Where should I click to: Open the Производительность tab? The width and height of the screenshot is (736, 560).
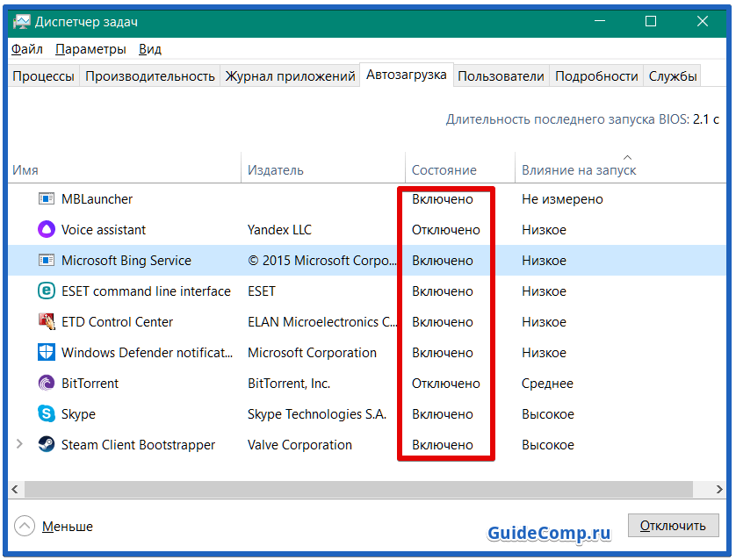coord(149,76)
